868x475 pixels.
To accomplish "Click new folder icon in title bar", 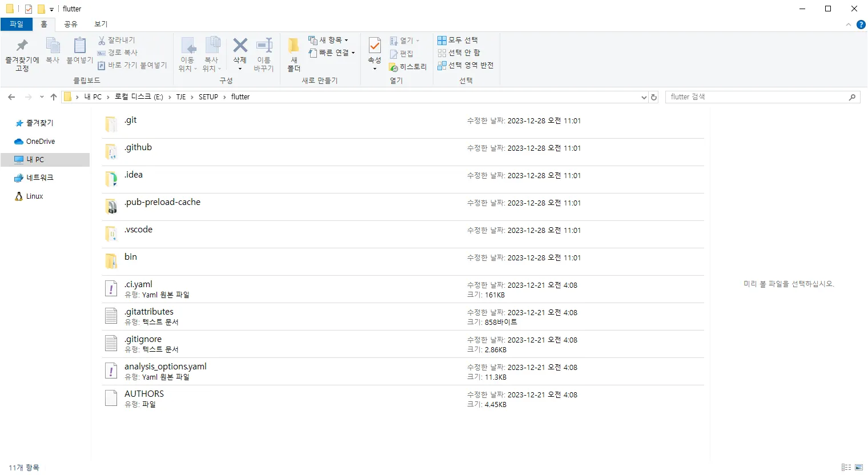I will point(41,9).
